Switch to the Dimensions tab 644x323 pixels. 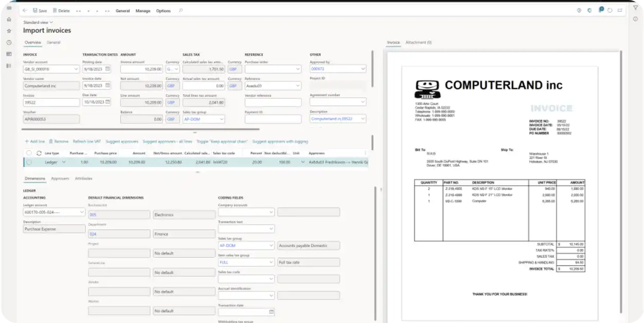(35, 178)
